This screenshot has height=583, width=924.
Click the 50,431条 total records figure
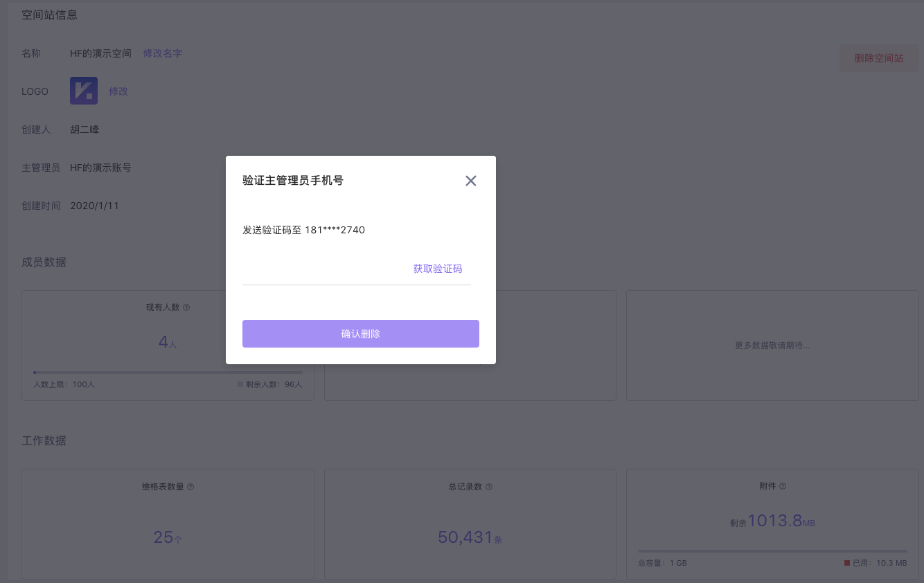(x=470, y=537)
